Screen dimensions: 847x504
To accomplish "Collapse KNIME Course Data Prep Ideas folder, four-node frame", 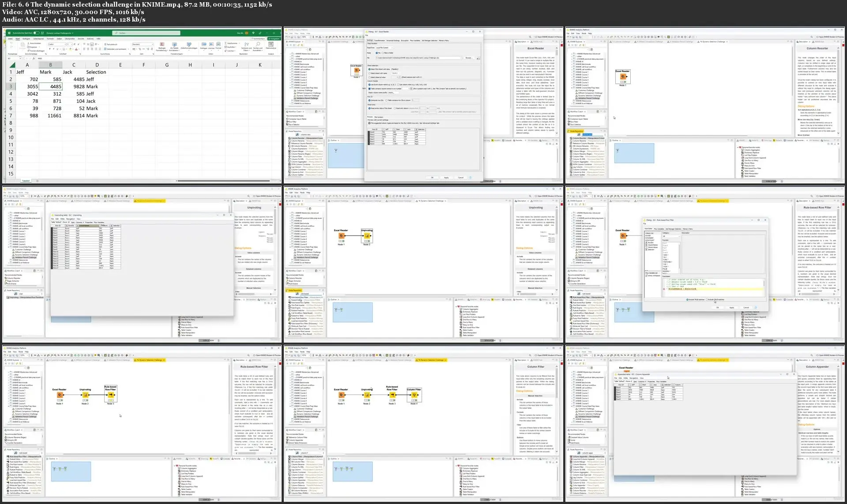I will [290, 406].
